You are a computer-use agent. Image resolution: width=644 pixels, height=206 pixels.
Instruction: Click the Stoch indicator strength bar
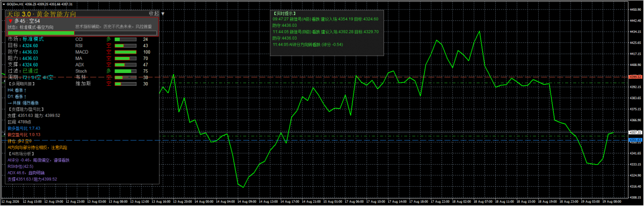(125, 71)
